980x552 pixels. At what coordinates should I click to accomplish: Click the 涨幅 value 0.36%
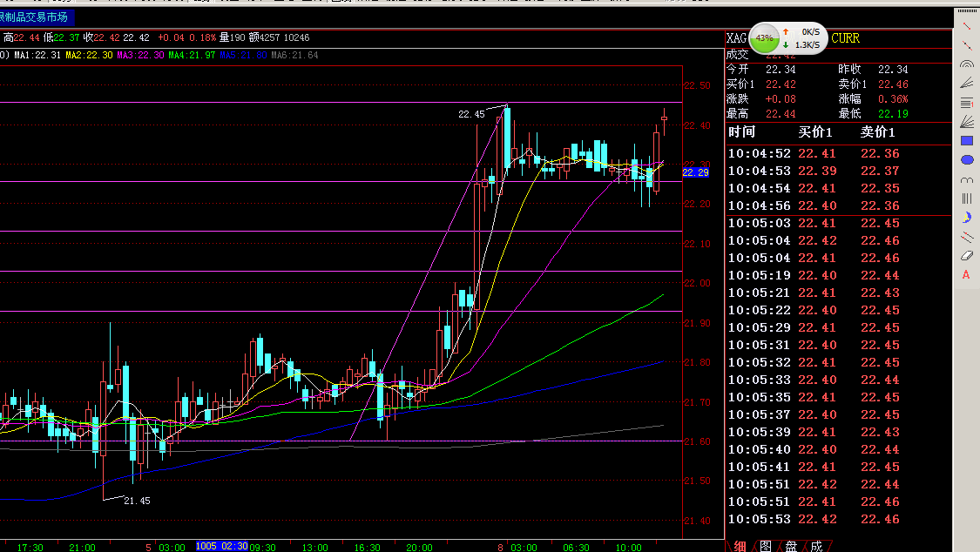tap(893, 99)
